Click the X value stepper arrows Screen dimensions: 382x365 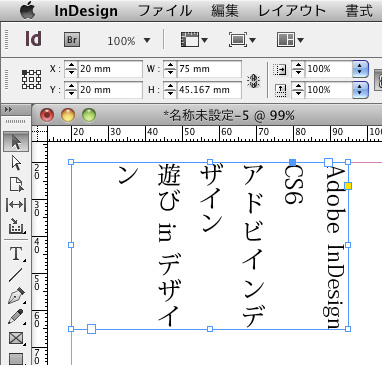click(x=71, y=69)
